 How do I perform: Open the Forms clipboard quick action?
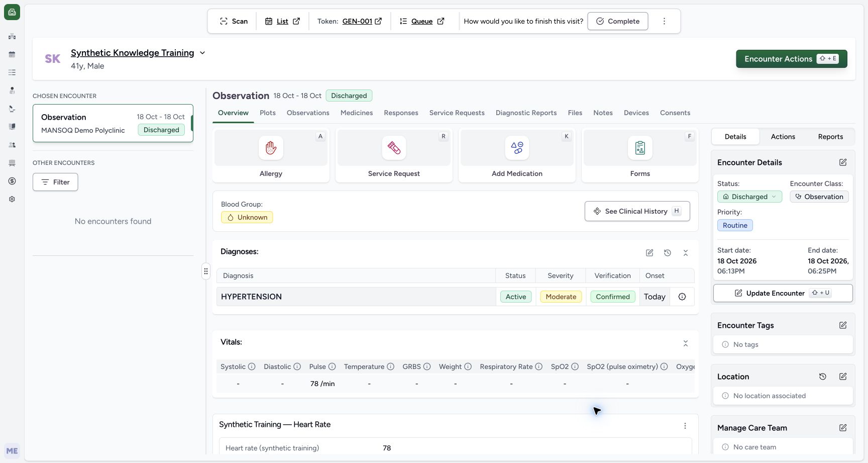pyautogui.click(x=640, y=156)
